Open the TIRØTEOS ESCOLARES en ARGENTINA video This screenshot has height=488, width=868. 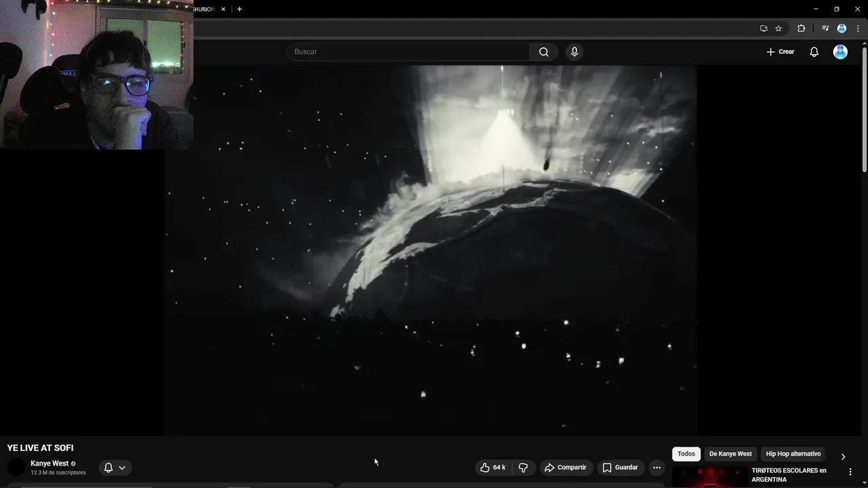coord(789,475)
